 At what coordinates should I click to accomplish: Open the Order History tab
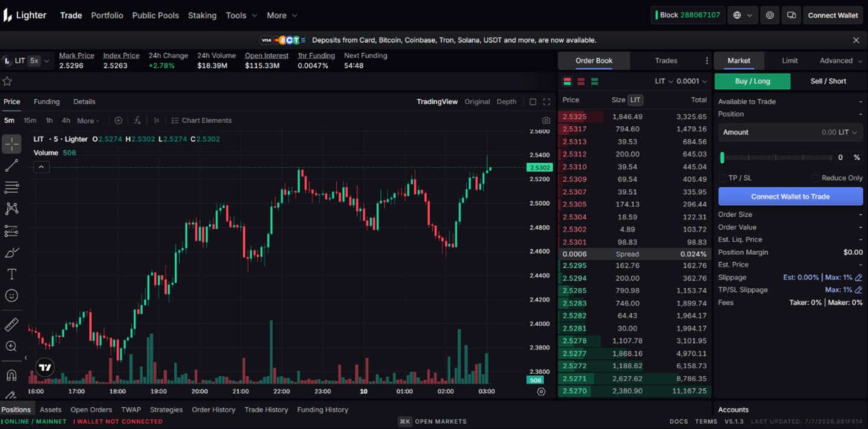[213, 410]
